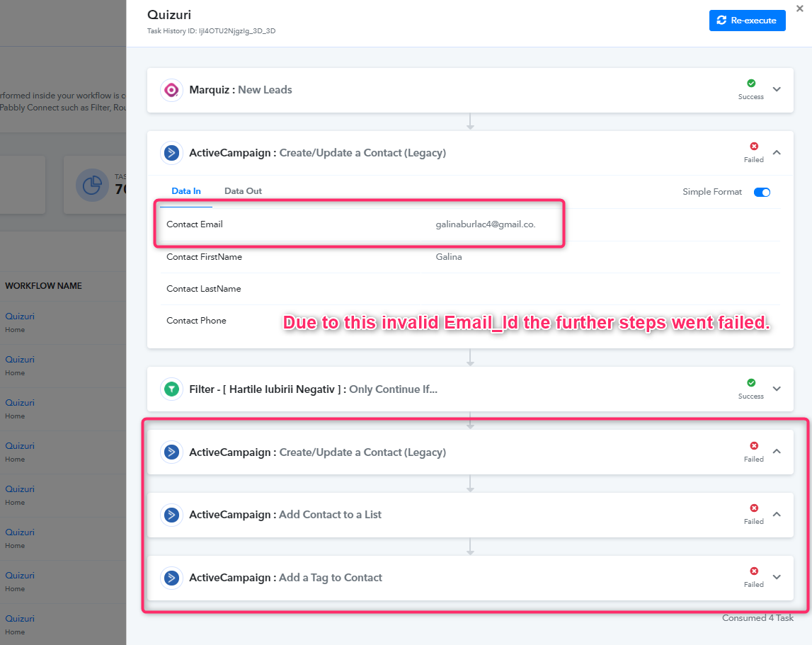This screenshot has width=812, height=645.
Task: Switch to the Data Out tab
Action: [243, 191]
